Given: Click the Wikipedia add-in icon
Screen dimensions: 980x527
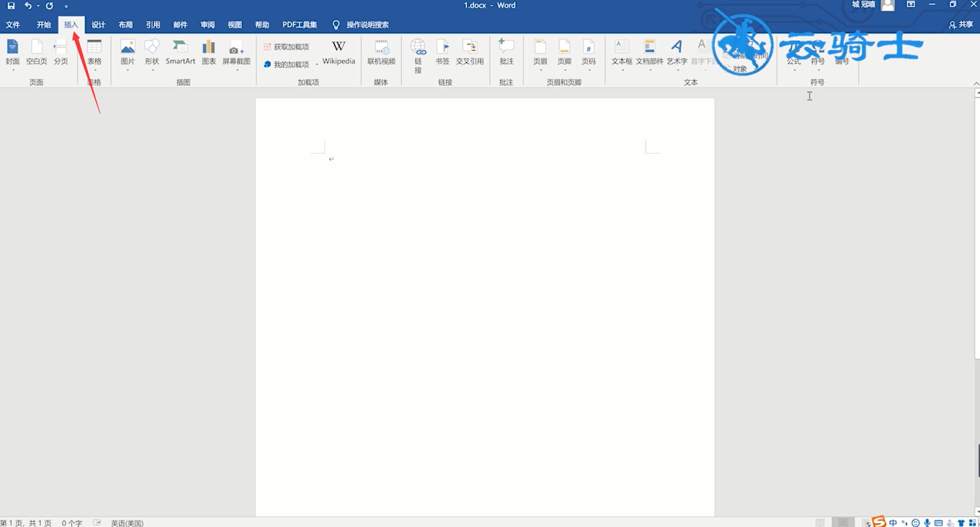Looking at the screenshot, I should [x=338, y=52].
